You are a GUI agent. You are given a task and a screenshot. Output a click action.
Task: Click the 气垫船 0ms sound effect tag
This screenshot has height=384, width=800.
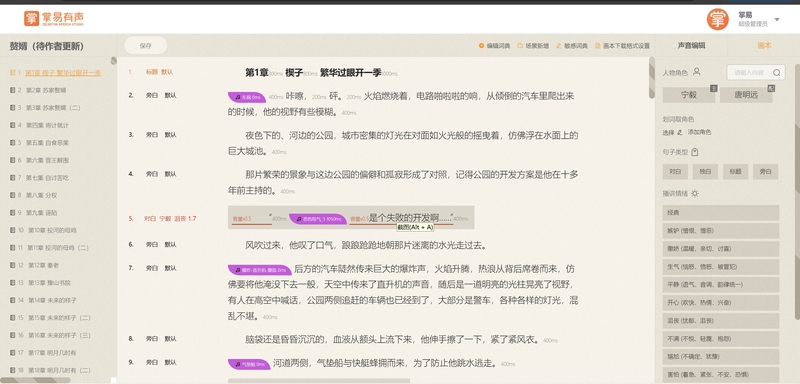pos(249,364)
